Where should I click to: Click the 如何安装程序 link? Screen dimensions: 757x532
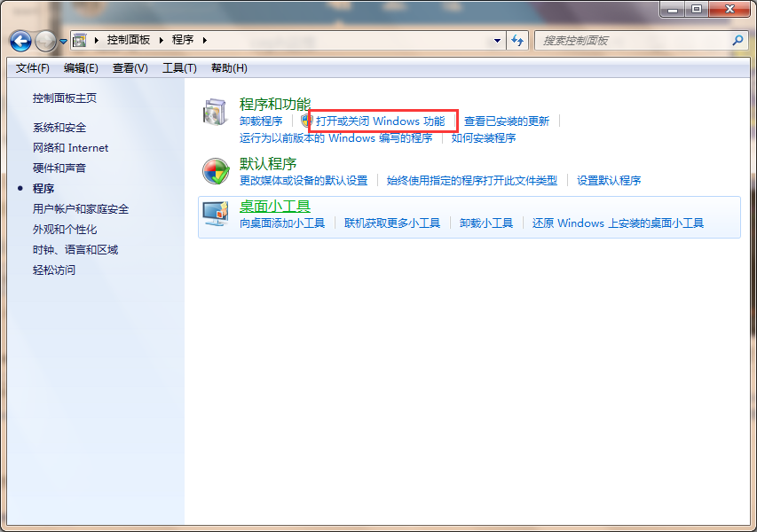pos(484,138)
